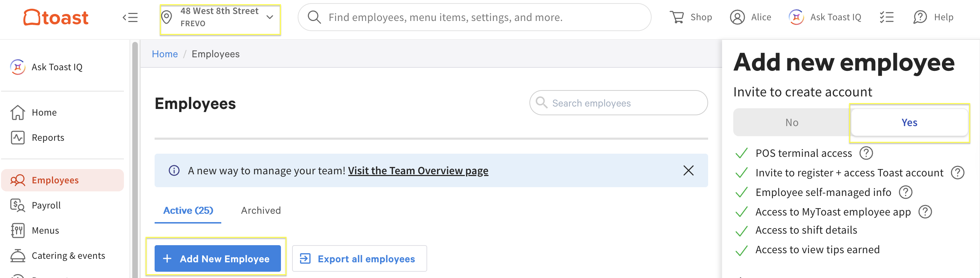This screenshot has width=980, height=278.
Task: Click the Menus utensils icon in the sidebar
Action: (x=18, y=231)
